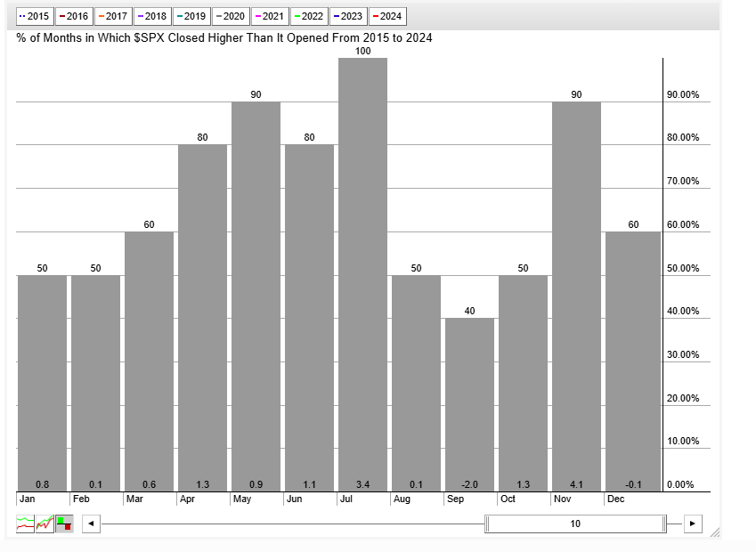Viewport: 756px width, 552px height.
Task: Click the 2020 year legend button
Action: [230, 16]
